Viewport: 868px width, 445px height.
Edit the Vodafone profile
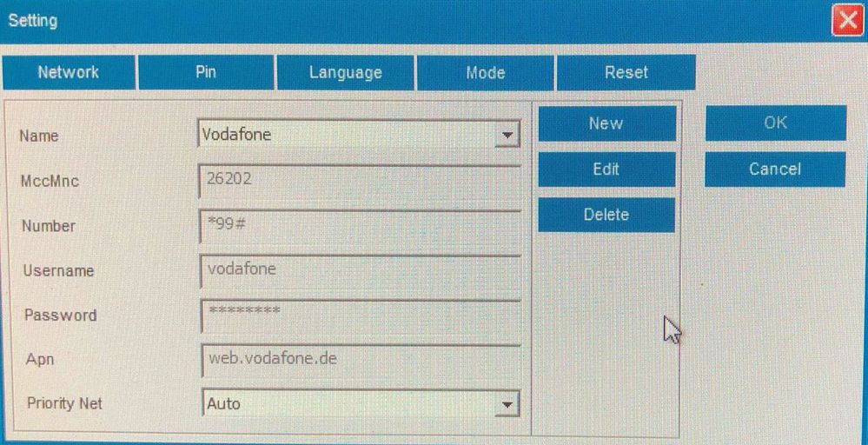point(606,169)
